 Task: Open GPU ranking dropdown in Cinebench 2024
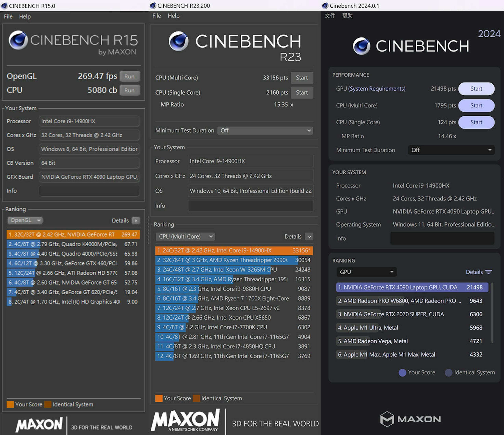point(366,272)
